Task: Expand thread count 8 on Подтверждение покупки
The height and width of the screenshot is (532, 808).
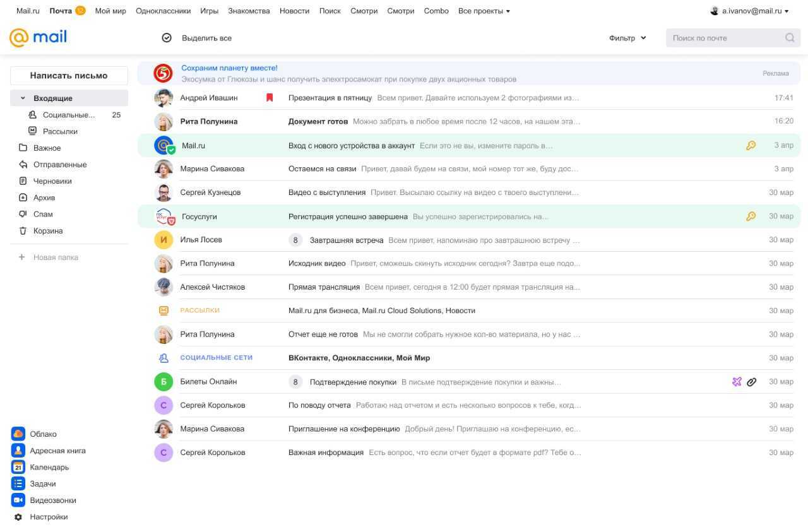Action: [x=295, y=382]
